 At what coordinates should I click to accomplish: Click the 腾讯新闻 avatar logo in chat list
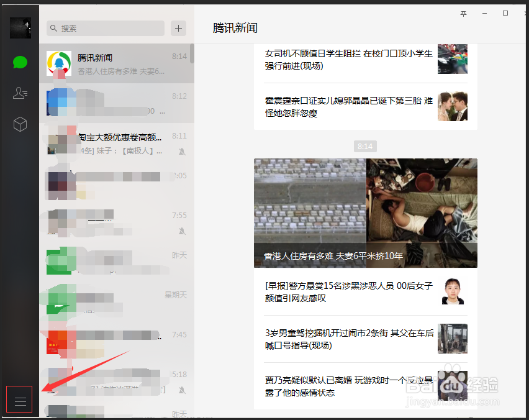(59, 63)
